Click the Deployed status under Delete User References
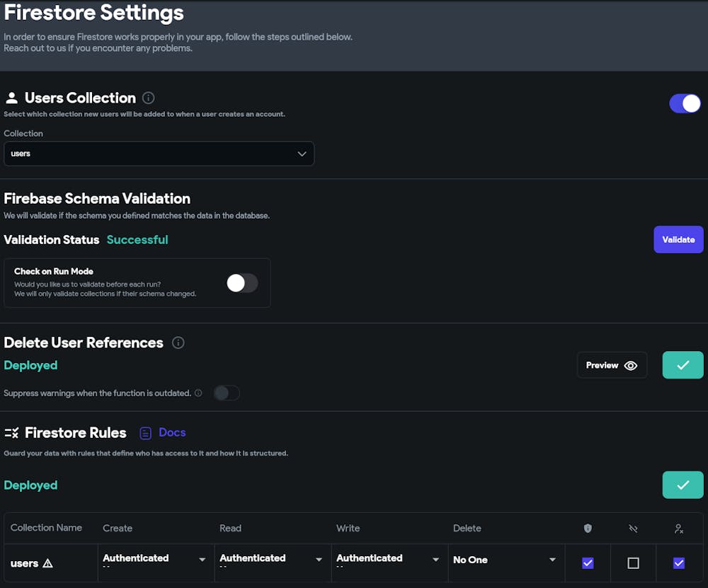The image size is (708, 588). coord(30,365)
